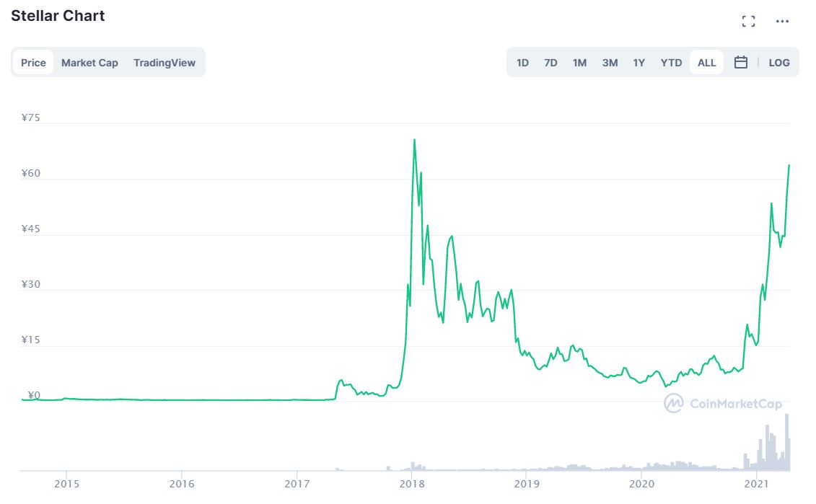Click the ¥30 axis label
Image resolution: width=816 pixels, height=504 pixels.
coord(31,285)
